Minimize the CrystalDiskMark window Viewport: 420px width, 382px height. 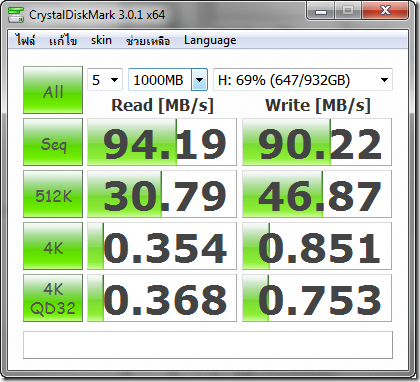tap(321, 11)
